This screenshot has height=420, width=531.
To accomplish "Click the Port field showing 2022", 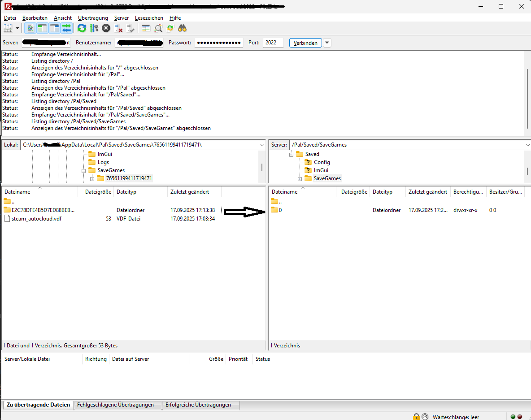I will pyautogui.click(x=273, y=43).
